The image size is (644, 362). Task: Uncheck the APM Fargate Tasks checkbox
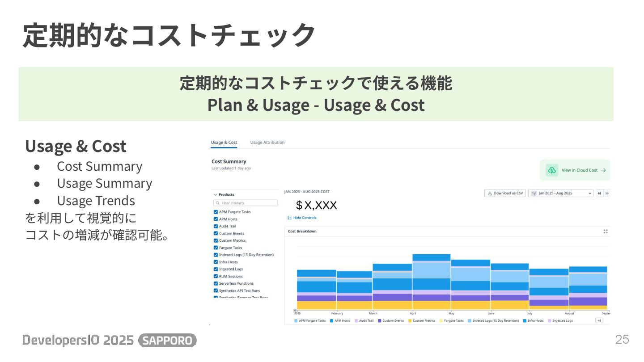216,212
